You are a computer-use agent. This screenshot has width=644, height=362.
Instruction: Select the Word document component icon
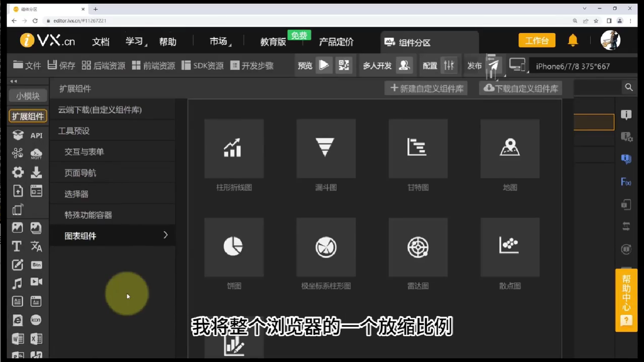tap(18, 339)
